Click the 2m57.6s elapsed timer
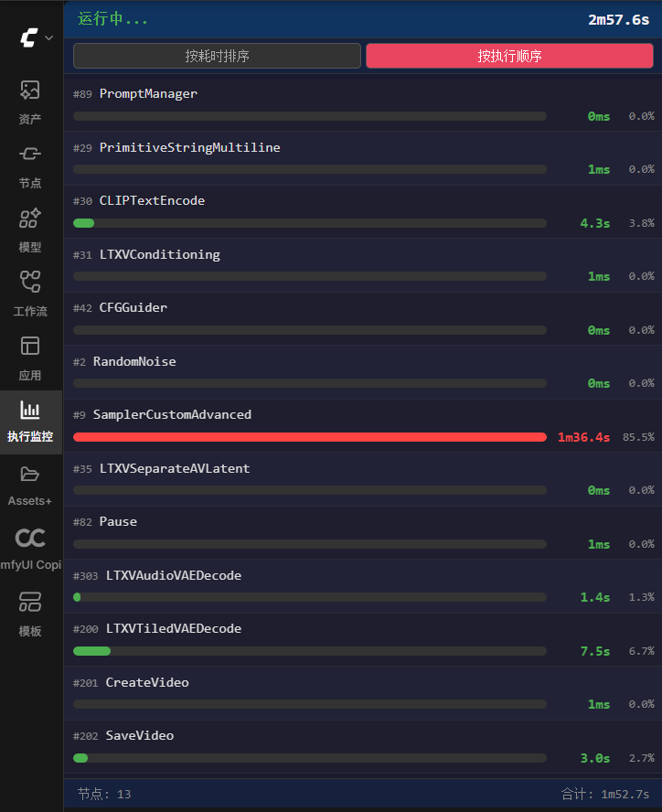The image size is (662, 812). 618,20
